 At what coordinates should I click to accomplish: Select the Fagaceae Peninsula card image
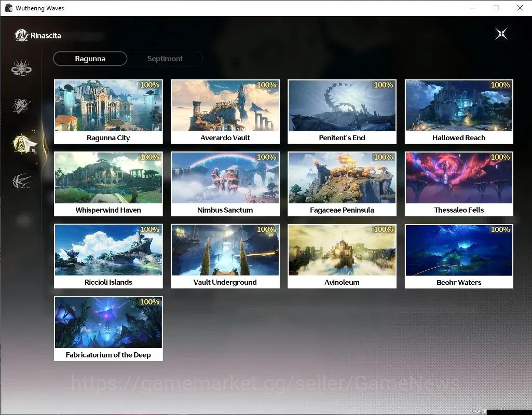[x=342, y=178]
